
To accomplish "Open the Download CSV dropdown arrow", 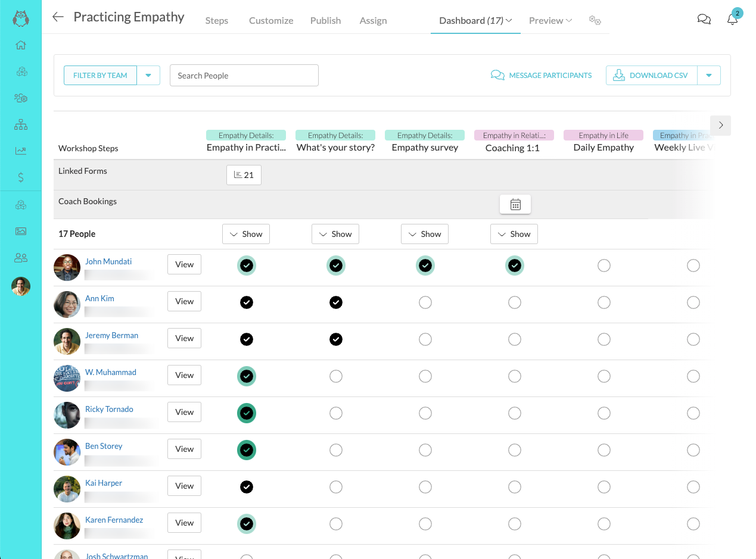I will [708, 76].
